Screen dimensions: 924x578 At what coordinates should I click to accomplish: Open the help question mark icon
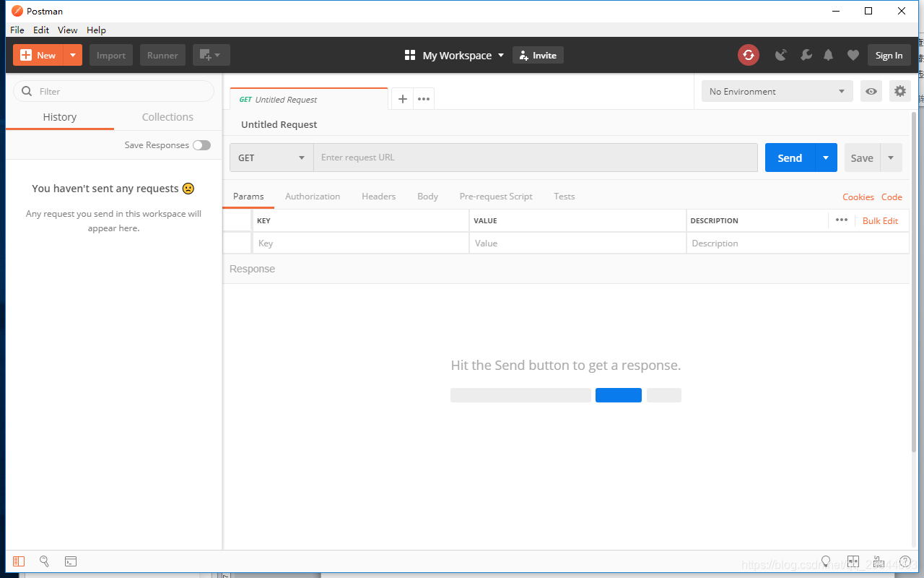click(905, 561)
